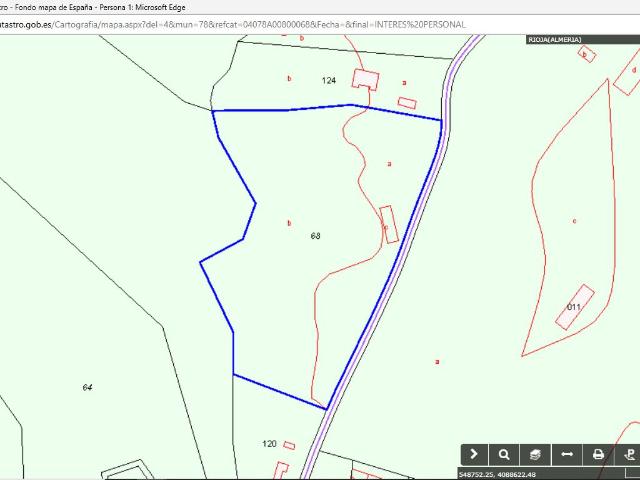Image resolution: width=640 pixels, height=480 pixels.
Task: Select parcel number 64 on the map
Action: coord(87,387)
